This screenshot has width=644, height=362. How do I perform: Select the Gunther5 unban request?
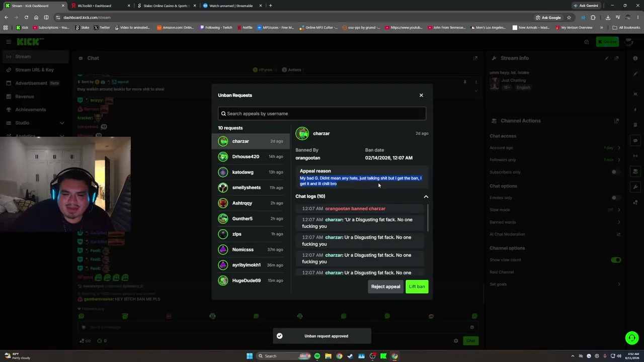click(251, 219)
